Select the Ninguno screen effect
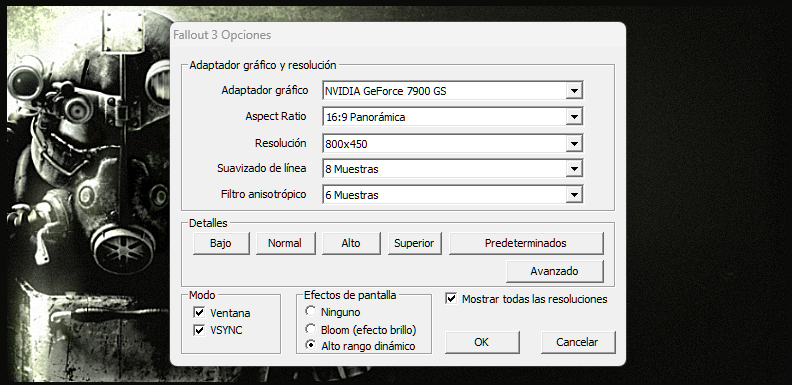792x385 pixels. [x=311, y=311]
